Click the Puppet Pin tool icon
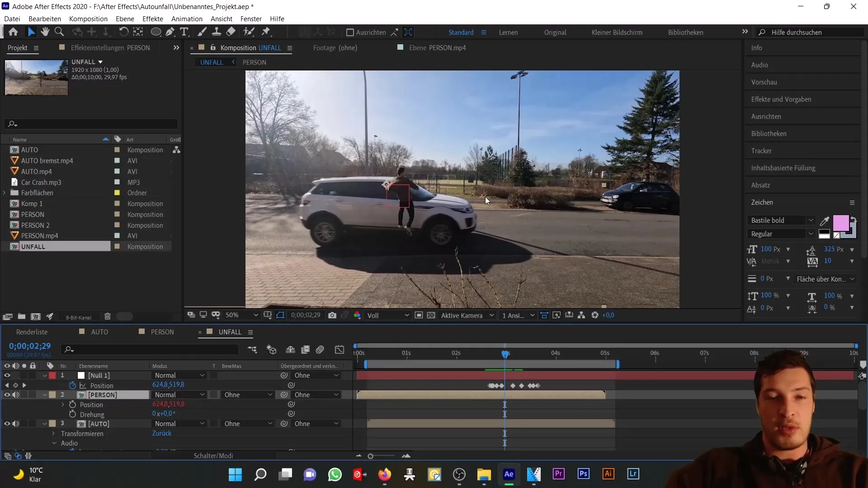This screenshot has height=488, width=868. pos(268,32)
